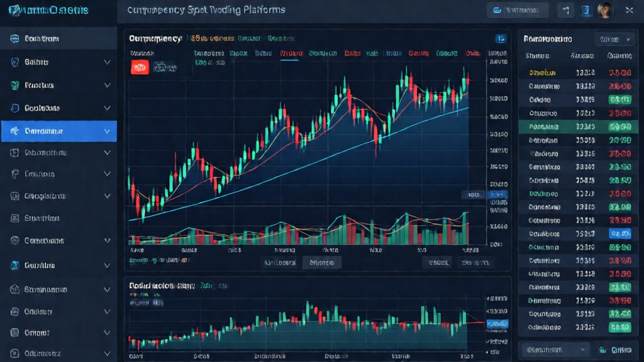This screenshot has width=644, height=362.
Task: Click the small gray indicator tag in the lower chart
Action: (x=147, y=303)
